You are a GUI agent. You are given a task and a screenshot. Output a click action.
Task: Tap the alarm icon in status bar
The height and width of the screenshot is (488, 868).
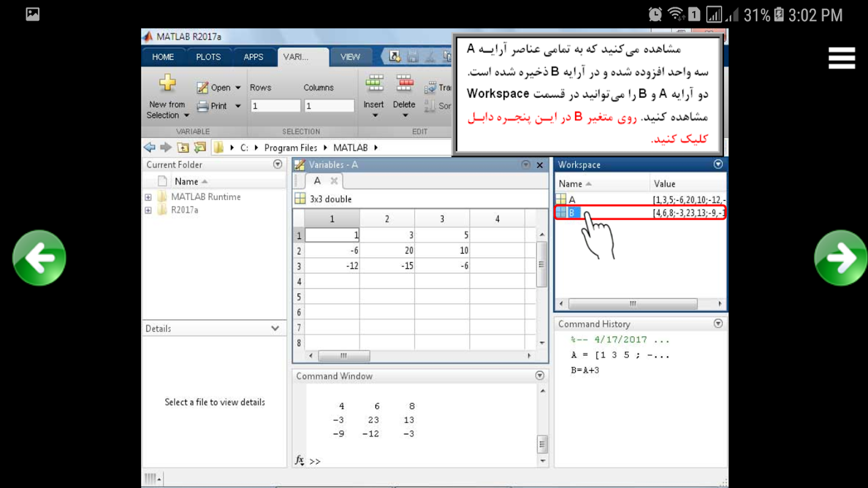pos(655,15)
